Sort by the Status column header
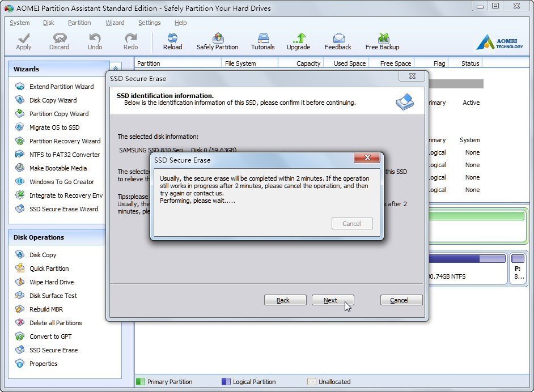Image resolution: width=534 pixels, height=392 pixels. 465,63
